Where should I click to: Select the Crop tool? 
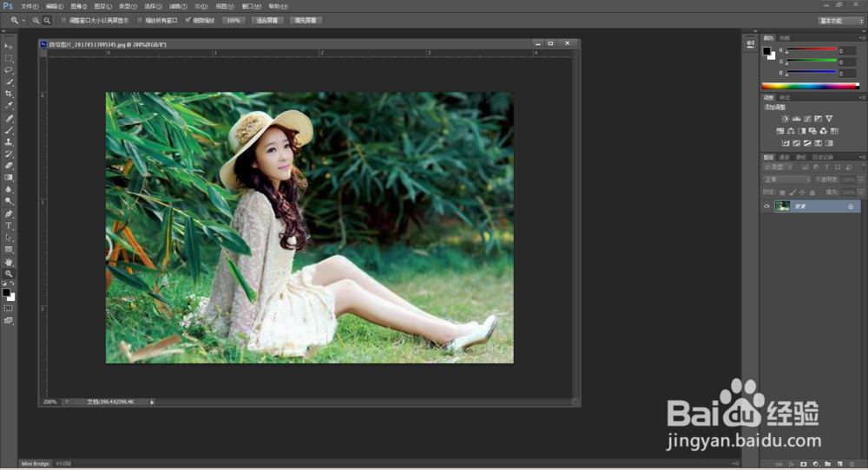pyautogui.click(x=9, y=94)
